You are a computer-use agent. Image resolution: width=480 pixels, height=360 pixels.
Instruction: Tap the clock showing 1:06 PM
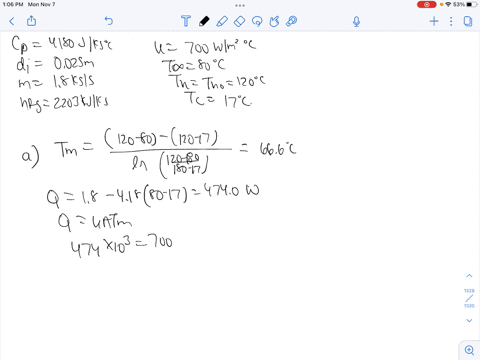pyautogui.click(x=13, y=4)
